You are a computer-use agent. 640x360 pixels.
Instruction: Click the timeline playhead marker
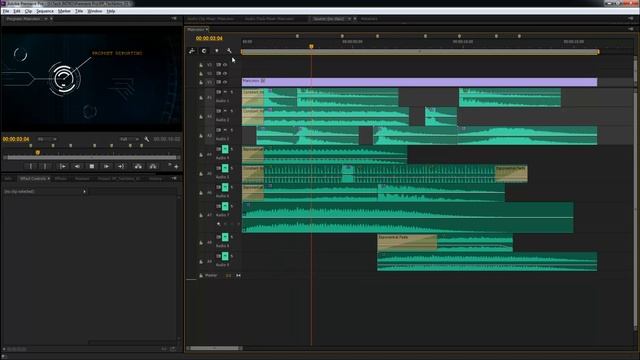311,47
